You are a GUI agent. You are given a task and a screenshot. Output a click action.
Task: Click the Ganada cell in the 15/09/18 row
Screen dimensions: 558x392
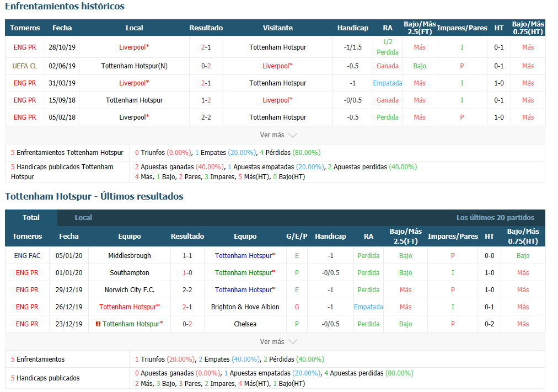388,100
